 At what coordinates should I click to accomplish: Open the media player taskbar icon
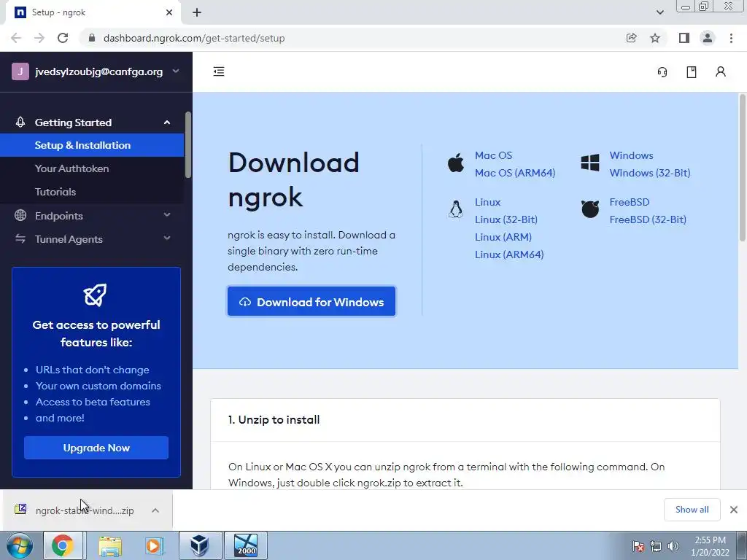[x=154, y=545]
